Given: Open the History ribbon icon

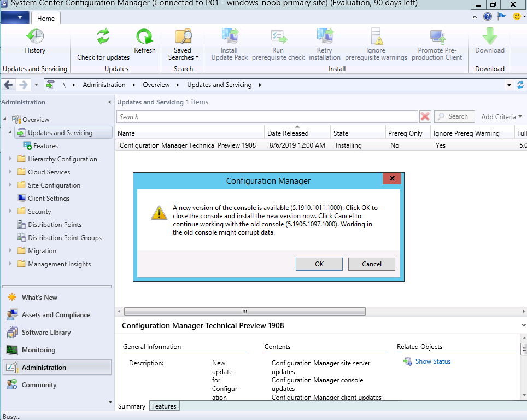Looking at the screenshot, I should 35,36.
